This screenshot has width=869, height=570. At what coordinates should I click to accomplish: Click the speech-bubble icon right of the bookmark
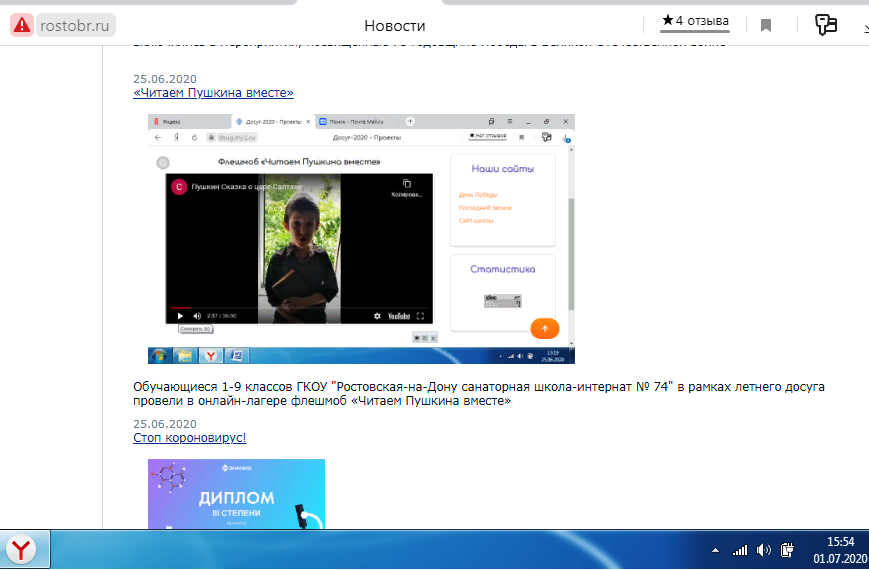click(825, 25)
